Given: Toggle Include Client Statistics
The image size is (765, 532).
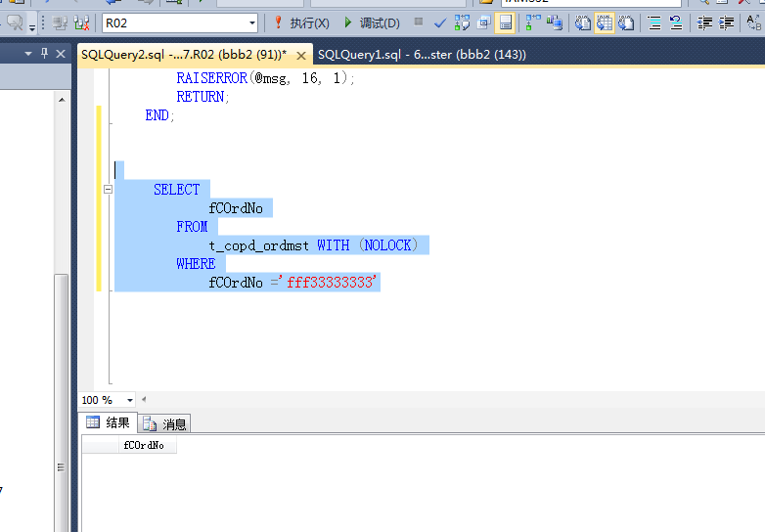Looking at the screenshot, I should click(555, 22).
